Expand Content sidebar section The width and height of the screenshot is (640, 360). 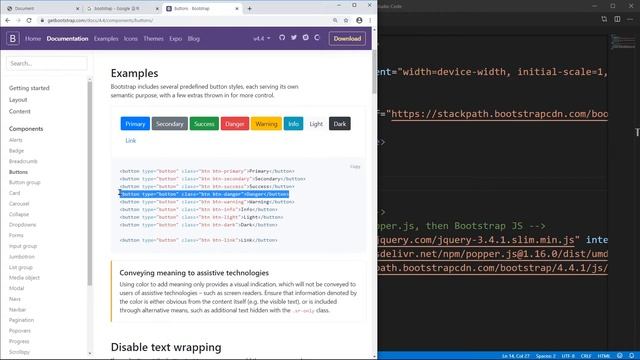tap(20, 111)
